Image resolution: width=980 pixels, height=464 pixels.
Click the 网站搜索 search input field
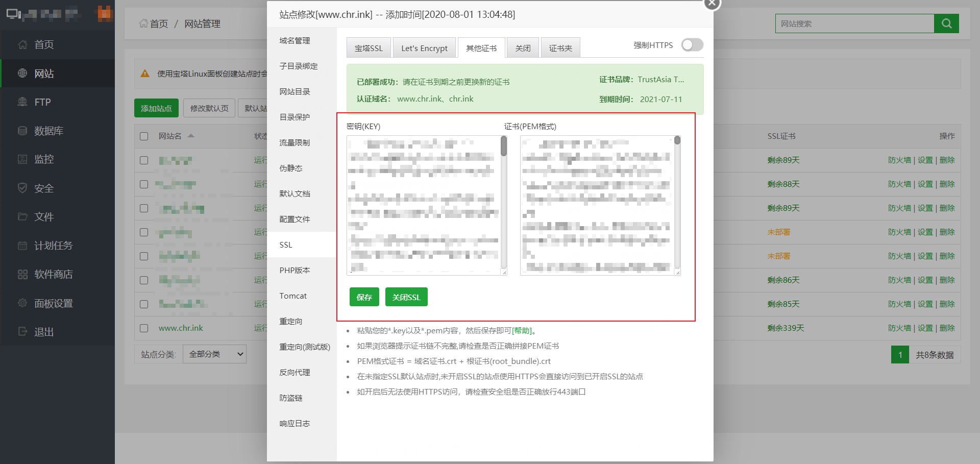854,23
